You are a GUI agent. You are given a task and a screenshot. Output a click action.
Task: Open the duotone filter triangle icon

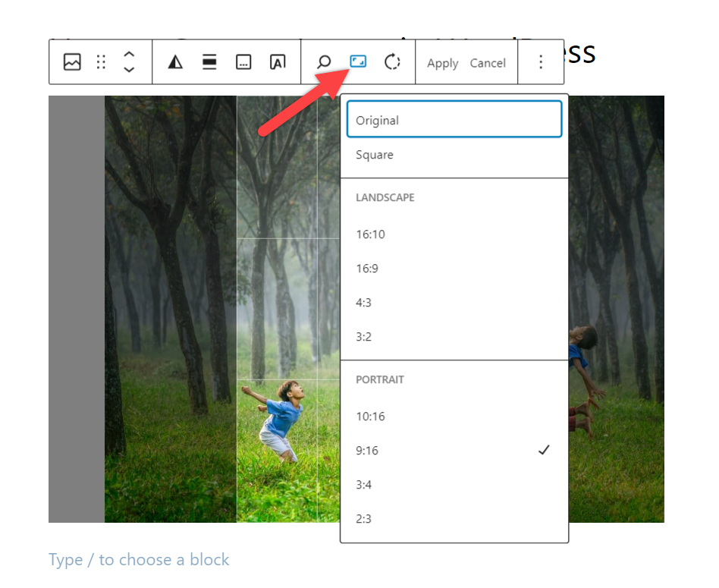tap(175, 62)
